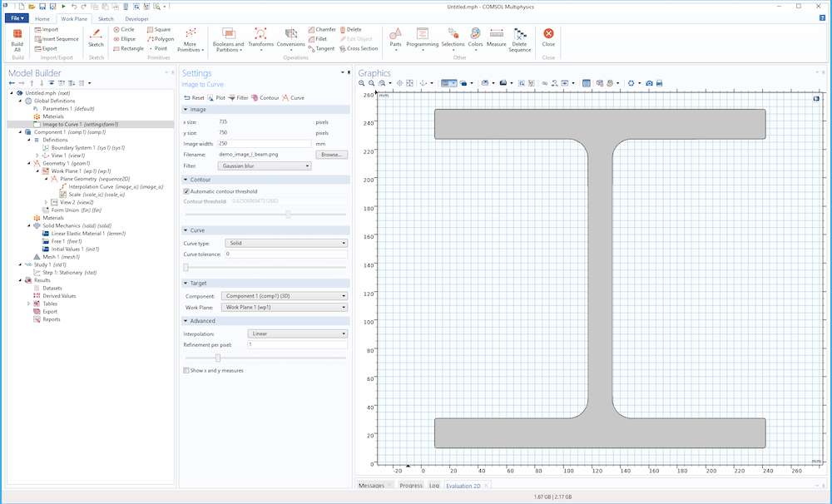
Task: Open the Colors menu in ribbon
Action: pos(475,40)
